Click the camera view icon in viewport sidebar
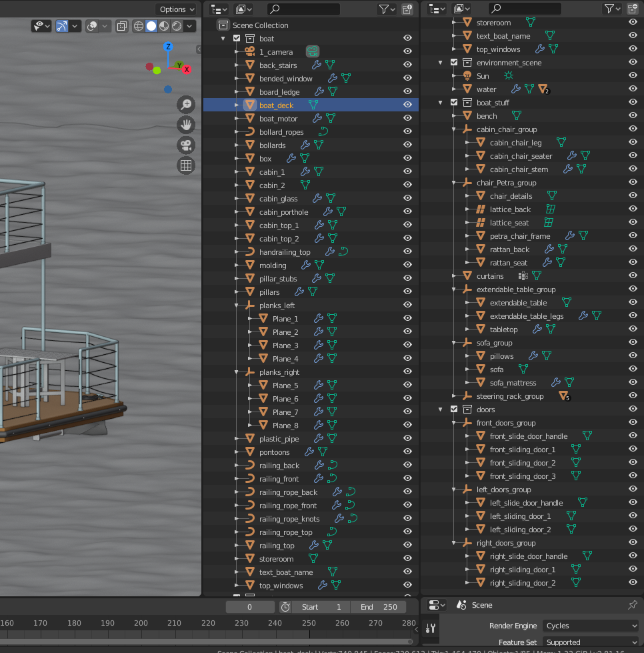Image resolution: width=644 pixels, height=653 pixels. [x=186, y=145]
